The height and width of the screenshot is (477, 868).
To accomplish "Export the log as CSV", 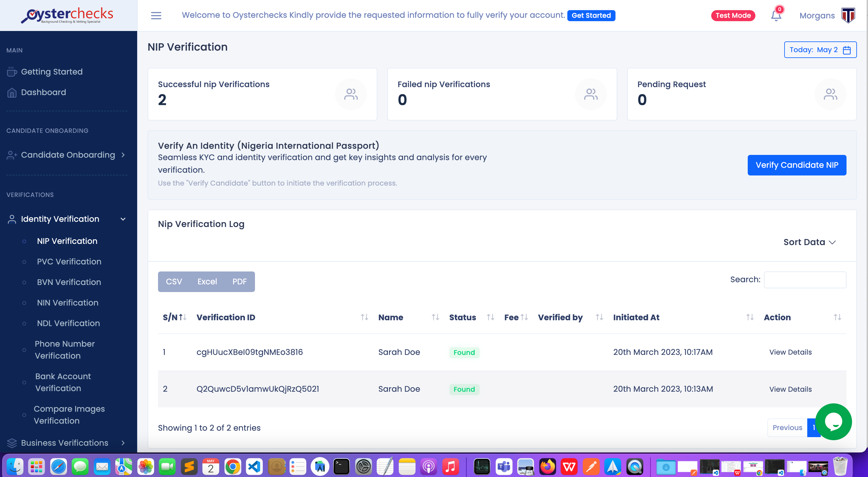I will tap(174, 282).
